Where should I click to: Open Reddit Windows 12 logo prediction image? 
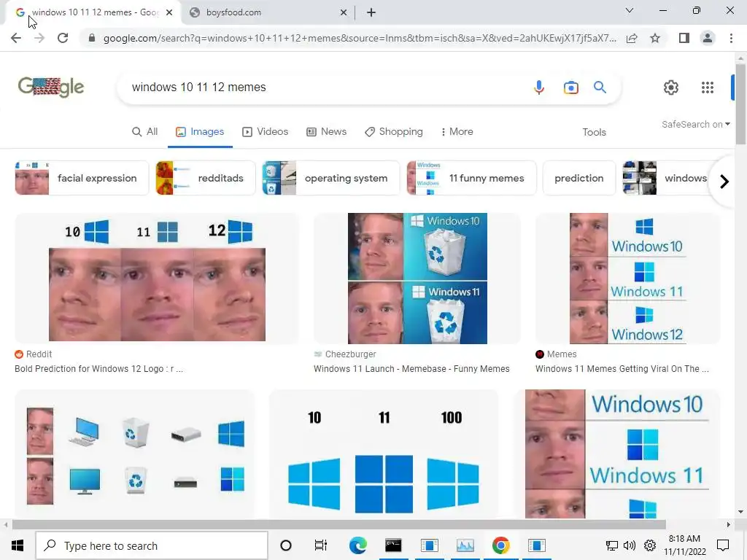tap(158, 279)
